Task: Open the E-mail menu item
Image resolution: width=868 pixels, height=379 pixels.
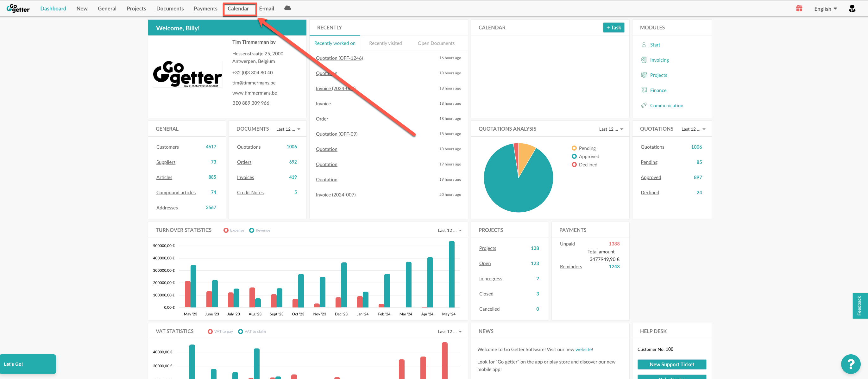Action: coord(266,9)
